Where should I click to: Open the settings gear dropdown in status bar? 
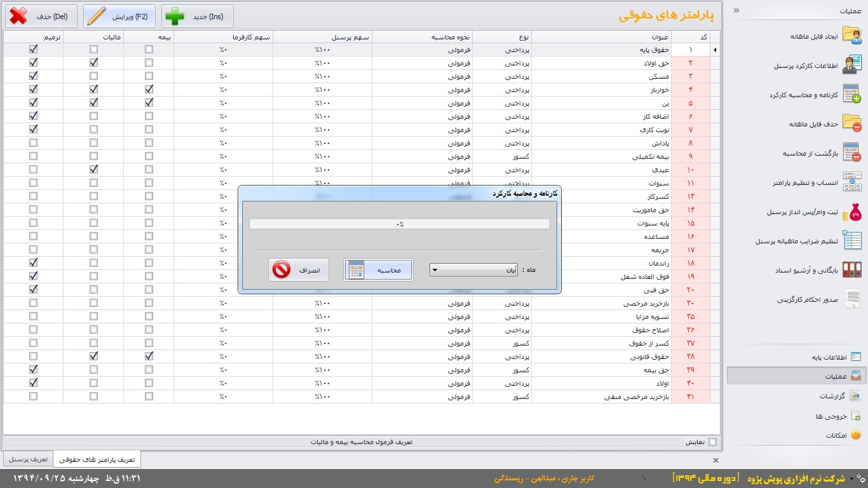(x=860, y=478)
